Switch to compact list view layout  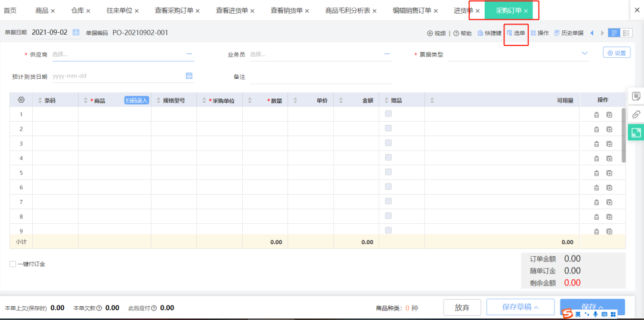614,33
